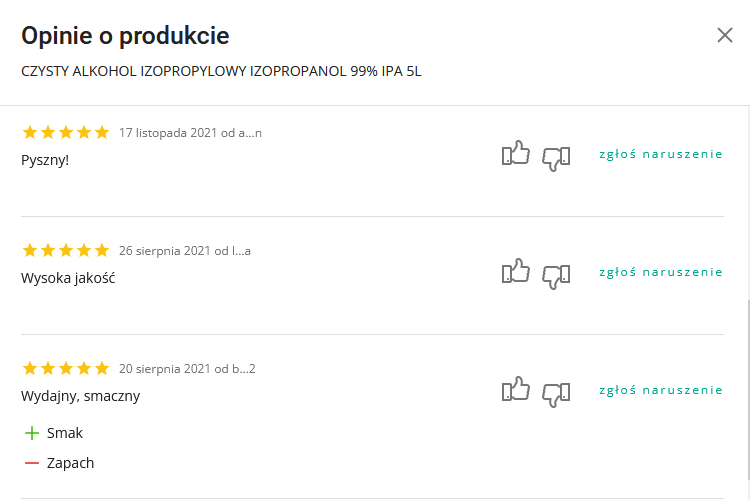
Task: Upvote the "Wydajny, smaczny" review
Action: (x=515, y=390)
